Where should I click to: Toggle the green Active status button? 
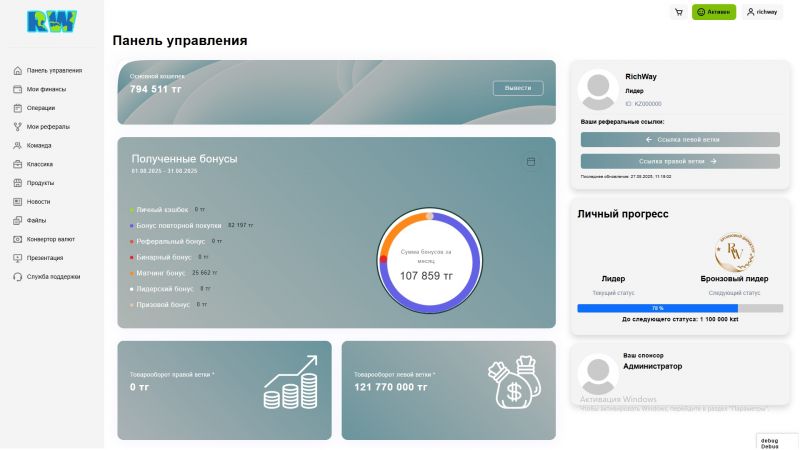[714, 12]
